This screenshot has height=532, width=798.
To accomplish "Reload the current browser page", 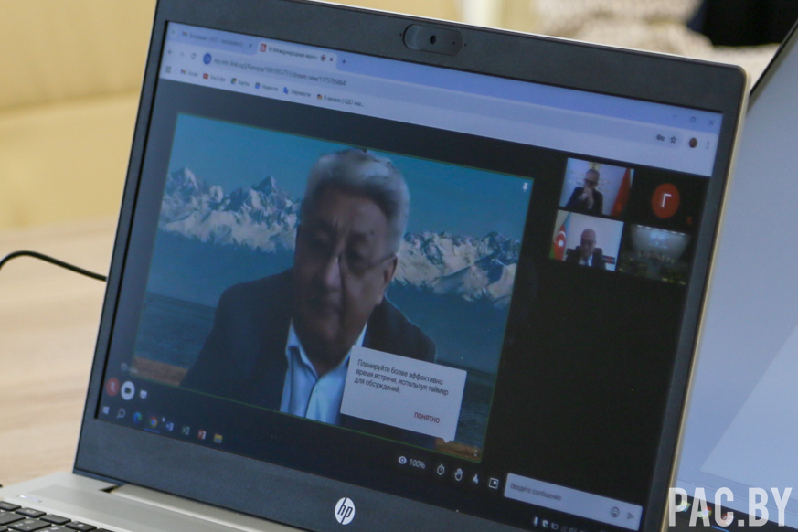I will click(194, 56).
